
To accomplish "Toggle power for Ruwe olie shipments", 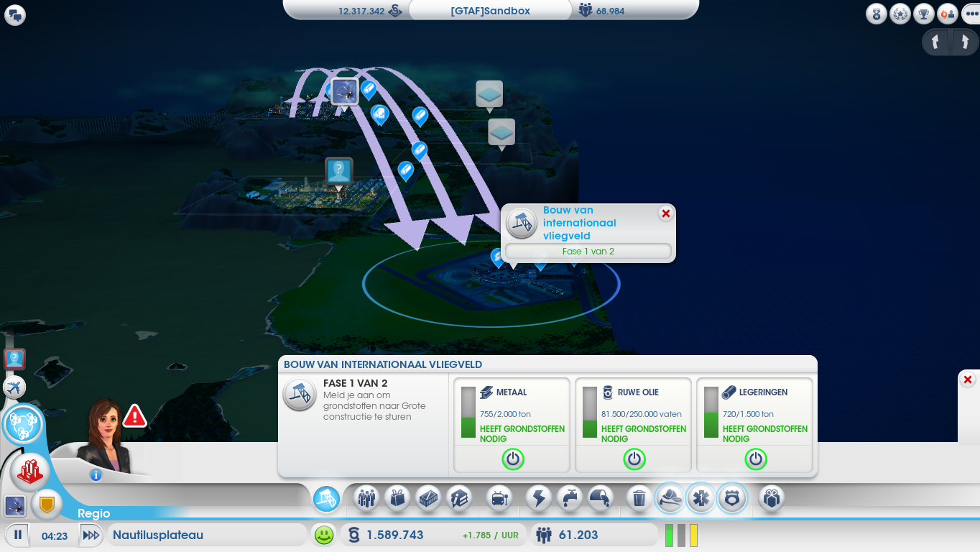I will [634, 459].
